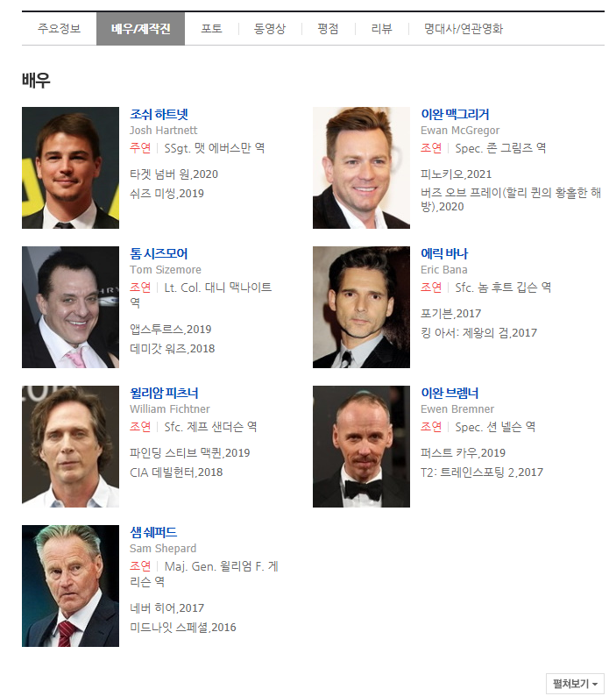616x696 pixels.
Task: Open the 리뷰 tab
Action: (382, 29)
